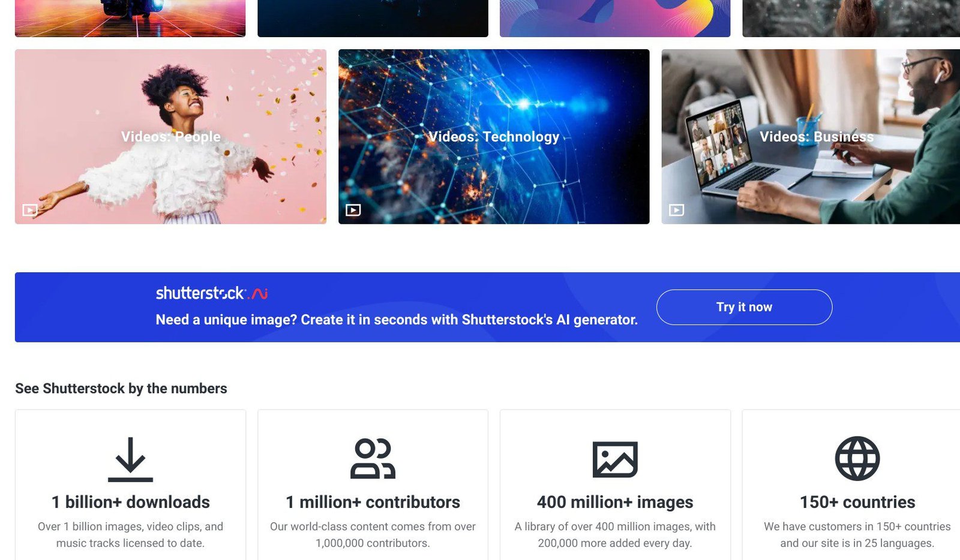Select the '1 million+ contributors' heading
Screen dimensions: 960x560
click(x=373, y=502)
